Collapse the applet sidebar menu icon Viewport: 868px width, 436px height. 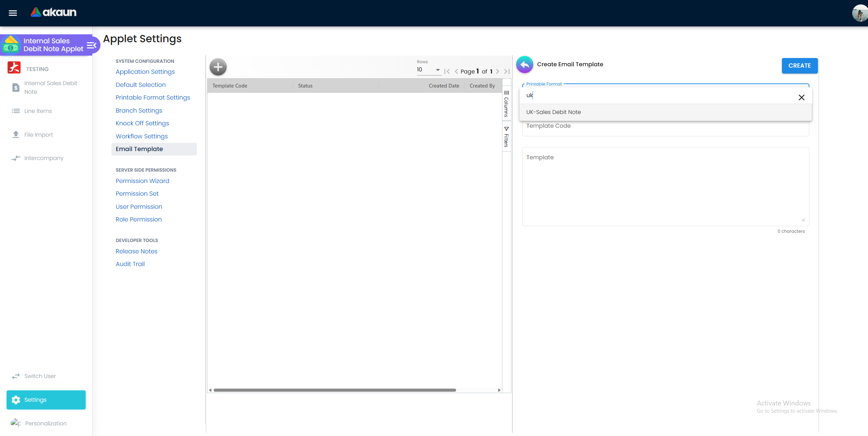pos(92,45)
